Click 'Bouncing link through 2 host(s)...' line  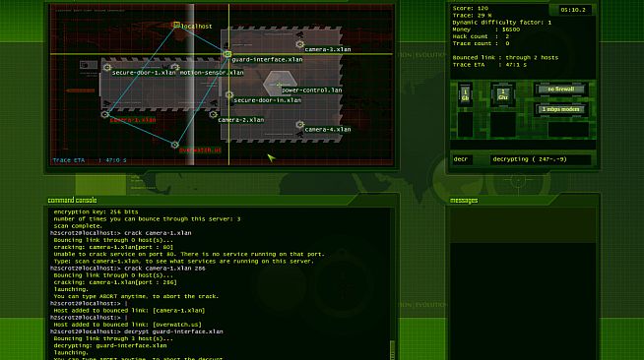[113, 338]
